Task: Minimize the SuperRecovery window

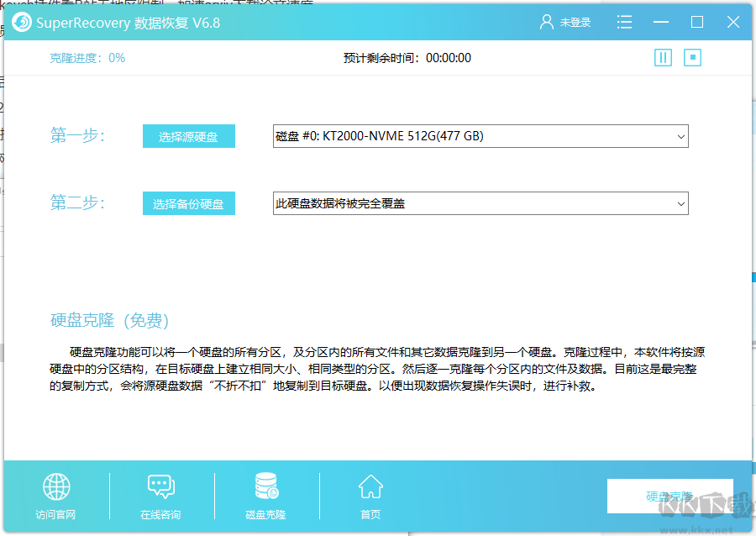Action: [x=661, y=23]
